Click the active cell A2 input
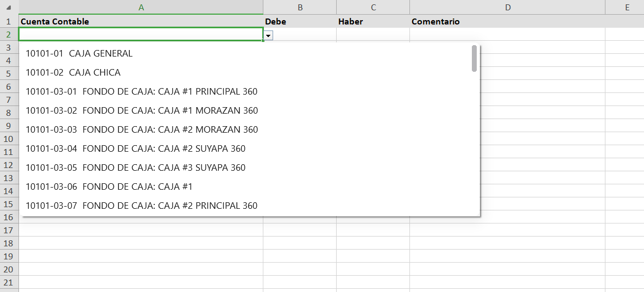Screen dimensions: 644x292 (x=141, y=34)
